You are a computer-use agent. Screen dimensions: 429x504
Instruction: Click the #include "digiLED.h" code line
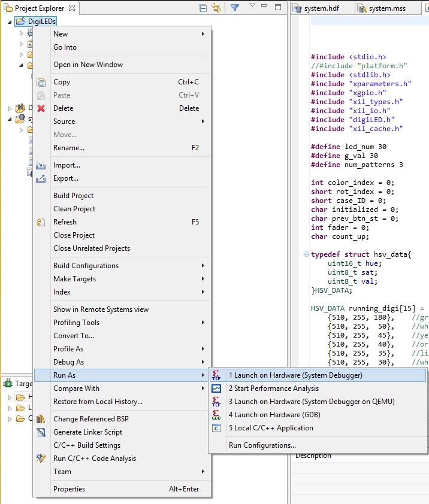[353, 120]
